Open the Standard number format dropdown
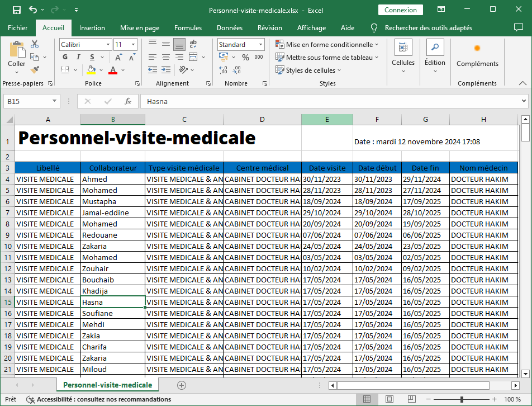 (x=260, y=45)
